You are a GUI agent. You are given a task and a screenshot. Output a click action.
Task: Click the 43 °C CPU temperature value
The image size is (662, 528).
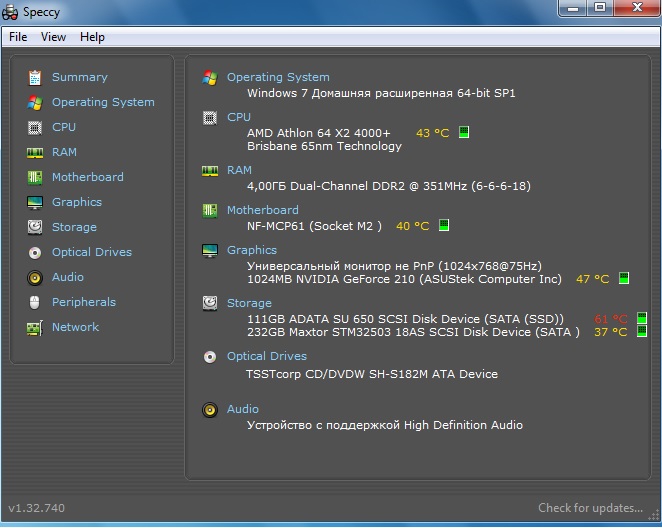point(432,133)
